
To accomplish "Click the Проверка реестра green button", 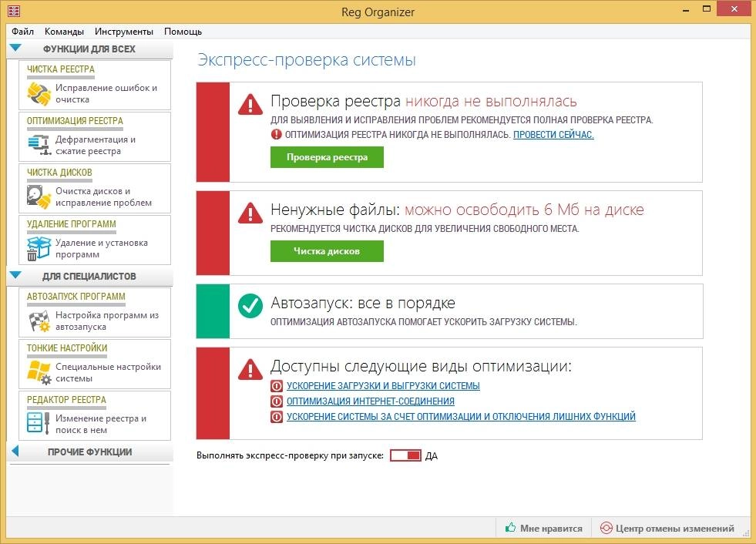I will point(327,157).
